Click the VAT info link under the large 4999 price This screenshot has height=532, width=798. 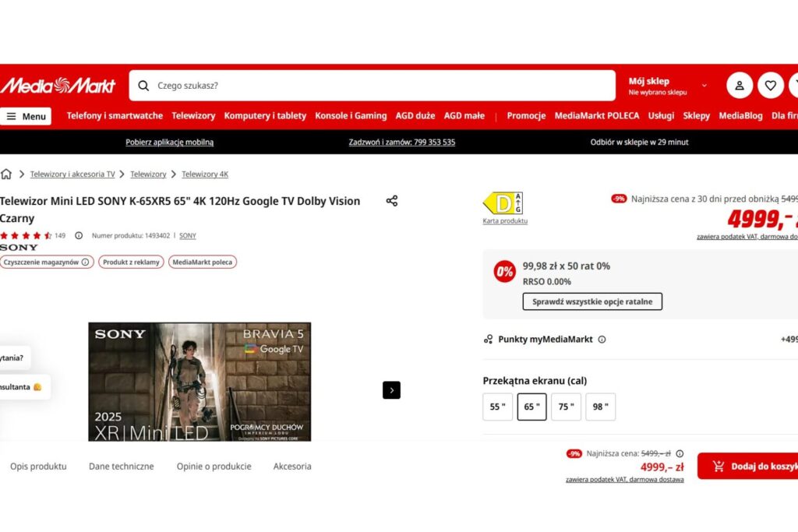[747, 237]
